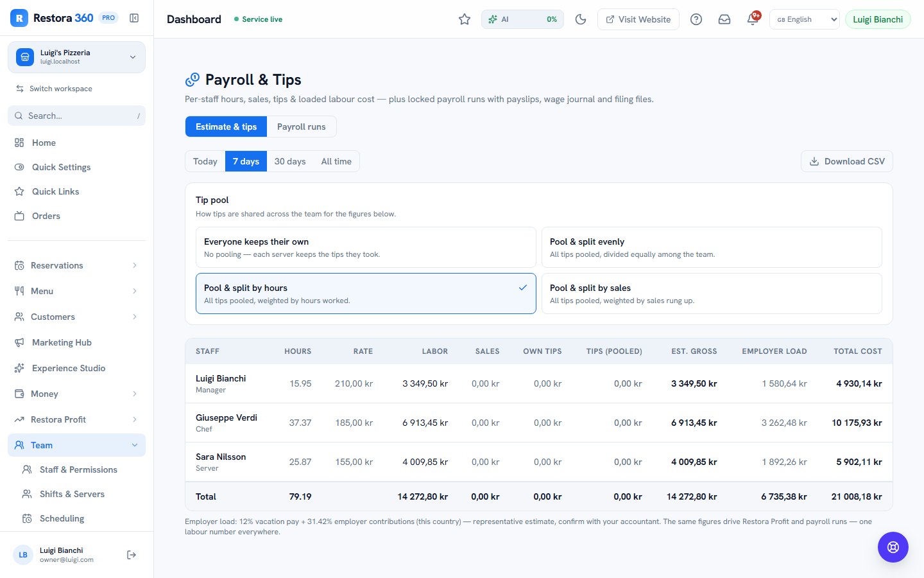
Task: Toggle dark mode moon icon
Action: pyautogui.click(x=581, y=19)
